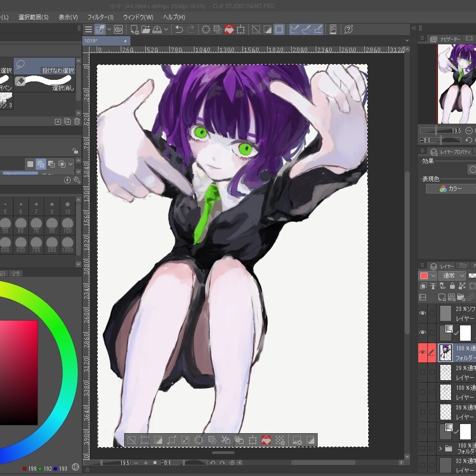Open ナビゲーター panel tab
This screenshot has height=476, width=476.
point(446,39)
